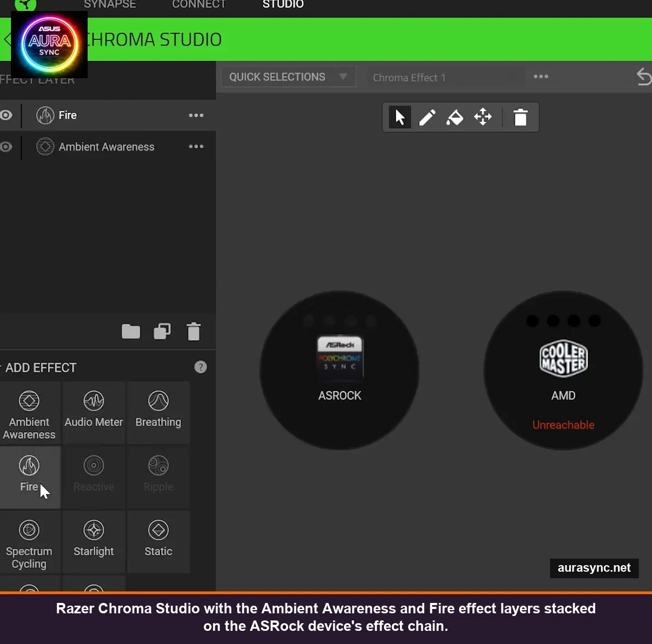Add a Static effect layer

[x=158, y=541]
